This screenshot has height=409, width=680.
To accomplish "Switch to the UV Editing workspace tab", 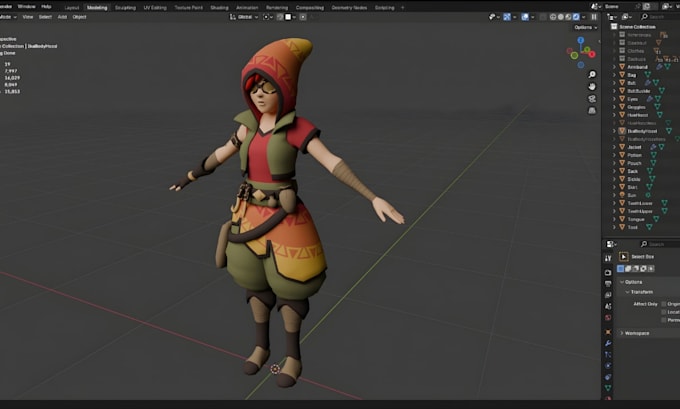I will pyautogui.click(x=155, y=7).
